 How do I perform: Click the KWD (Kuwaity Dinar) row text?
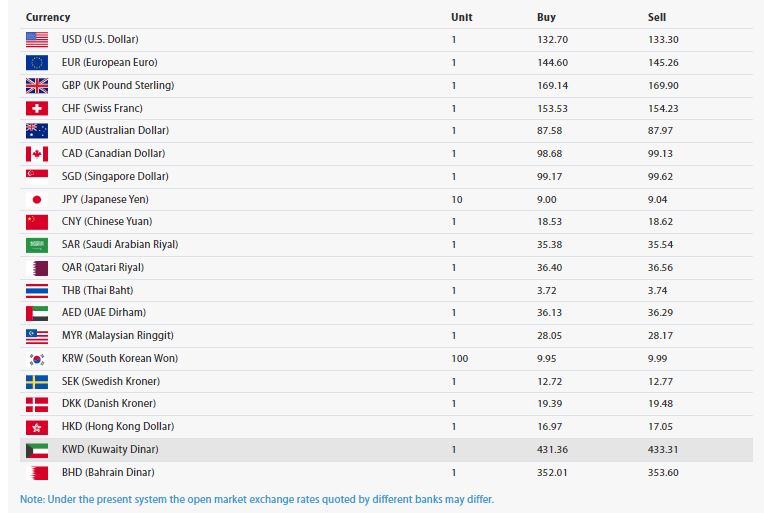point(110,449)
